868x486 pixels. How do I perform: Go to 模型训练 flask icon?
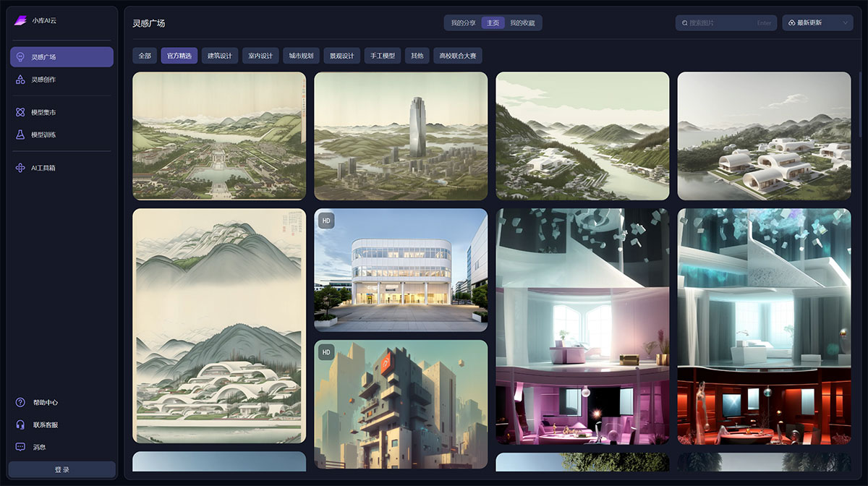pyautogui.click(x=20, y=135)
